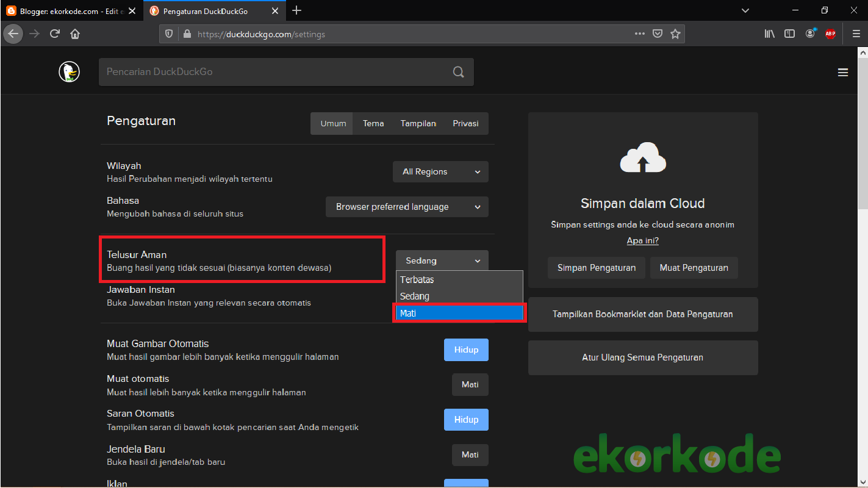
Task: Click the DuckDuckGo duck logo
Action: [x=70, y=72]
